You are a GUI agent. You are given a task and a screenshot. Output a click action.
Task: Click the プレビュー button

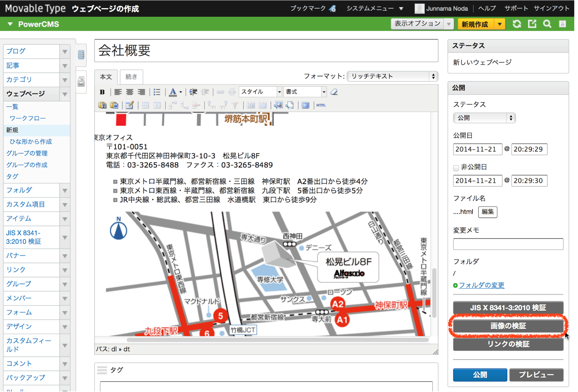point(536,375)
